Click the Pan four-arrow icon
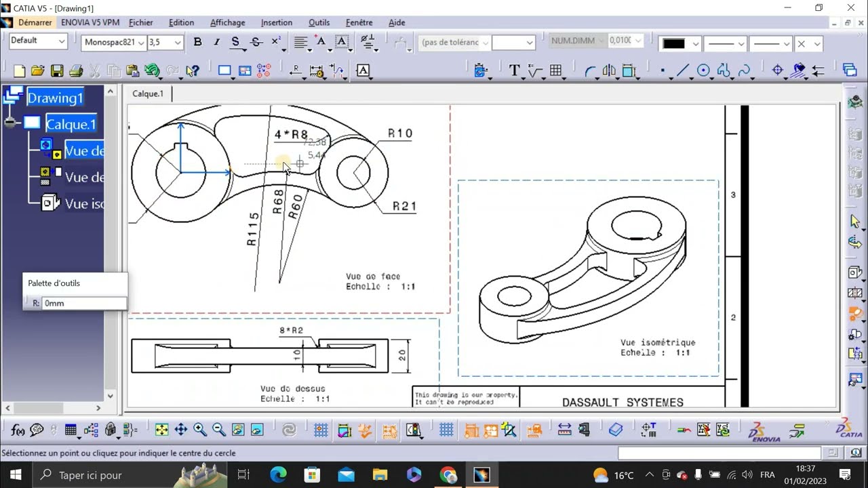 (x=180, y=429)
